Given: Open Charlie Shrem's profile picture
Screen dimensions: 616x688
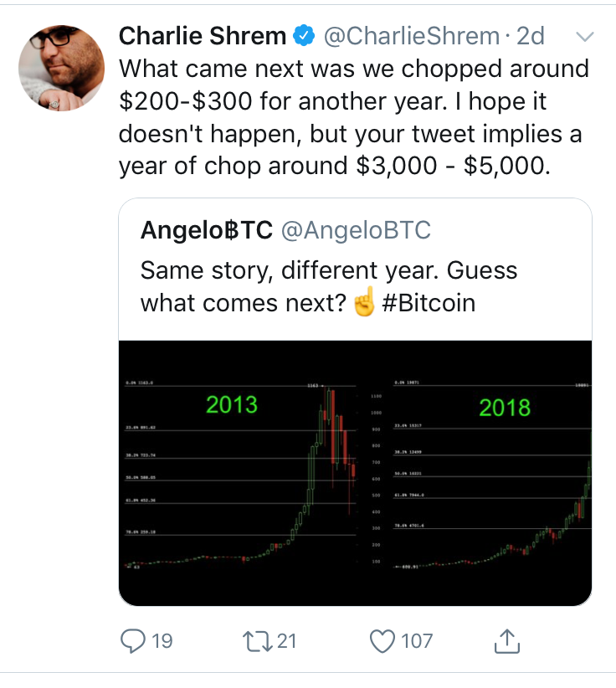Looking at the screenshot, I should coord(61,68).
